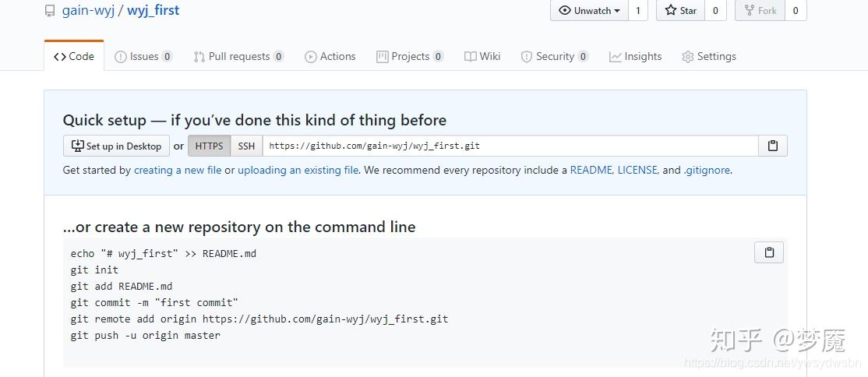Click the git add README.md line
868x377 pixels.
click(x=122, y=287)
